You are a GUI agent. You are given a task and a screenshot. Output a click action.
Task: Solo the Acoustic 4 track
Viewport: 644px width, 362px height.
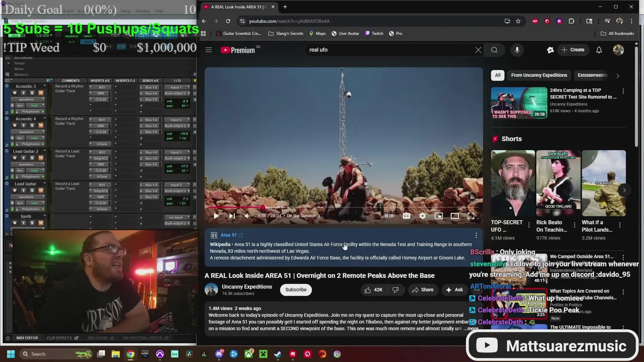(32, 125)
